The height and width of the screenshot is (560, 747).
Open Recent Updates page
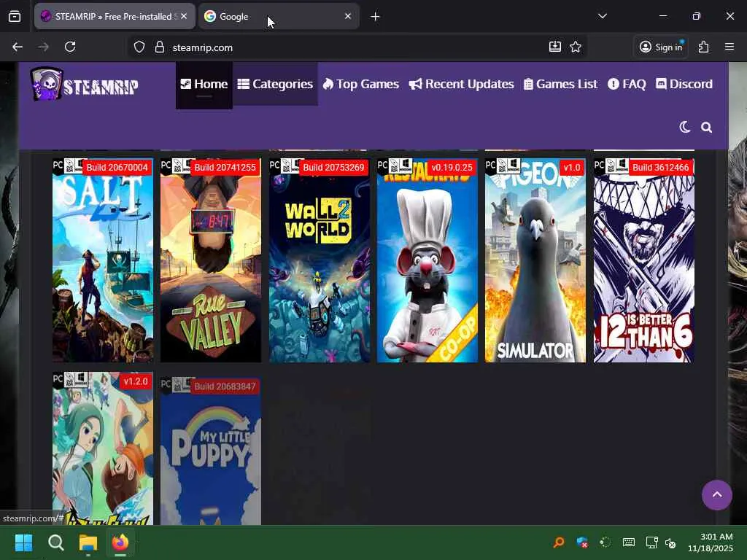[x=461, y=85]
